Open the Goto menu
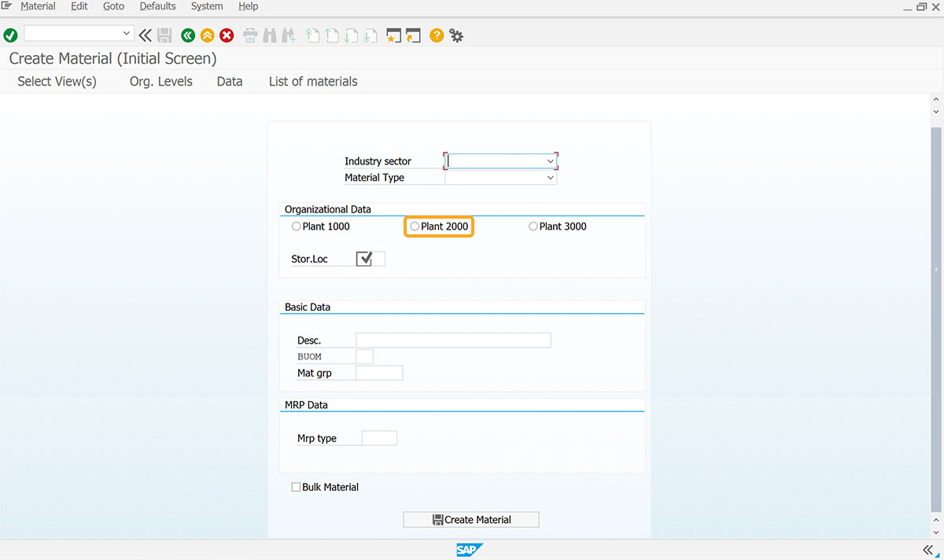Screen dimensions: 944x560 pyautogui.click(x=114, y=6)
